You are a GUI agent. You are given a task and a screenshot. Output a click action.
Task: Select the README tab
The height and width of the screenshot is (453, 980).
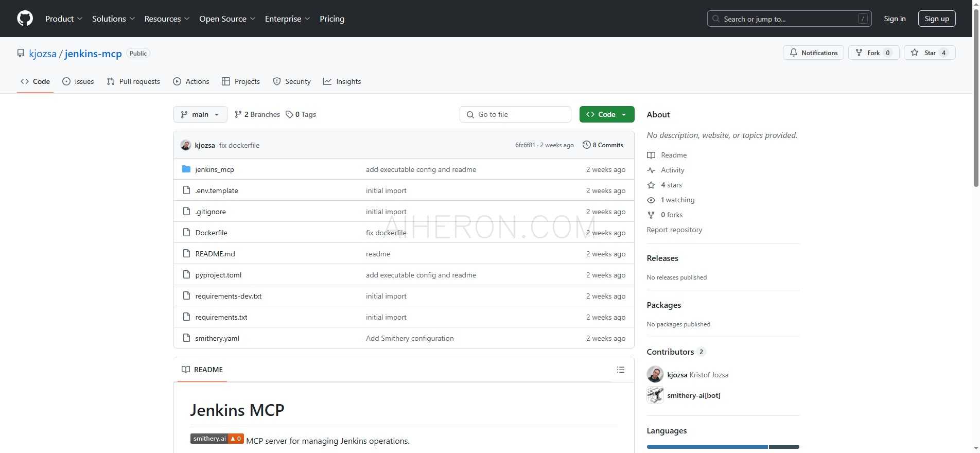pos(202,370)
